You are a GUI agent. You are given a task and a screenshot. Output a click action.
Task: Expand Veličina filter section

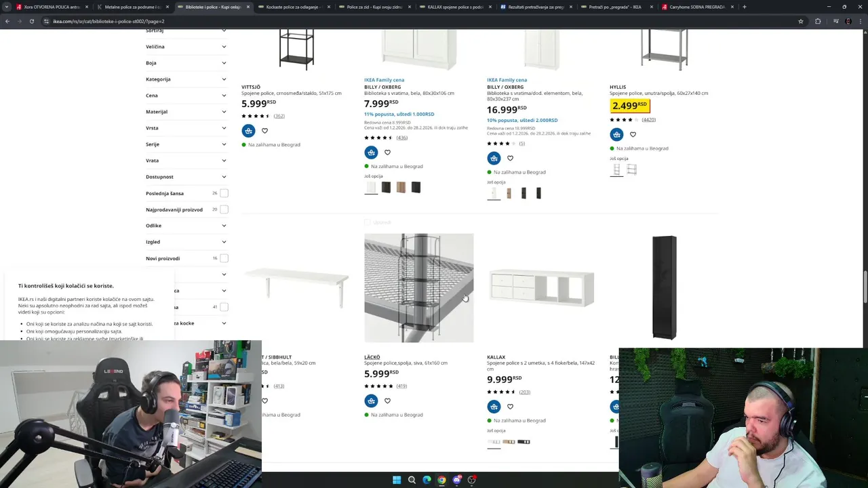pyautogui.click(x=186, y=47)
